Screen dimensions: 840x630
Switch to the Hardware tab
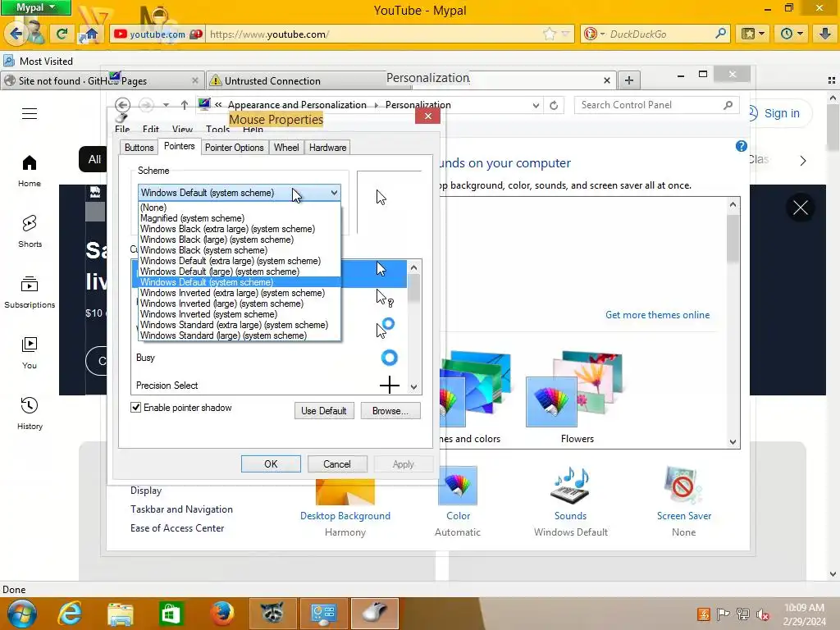(327, 148)
